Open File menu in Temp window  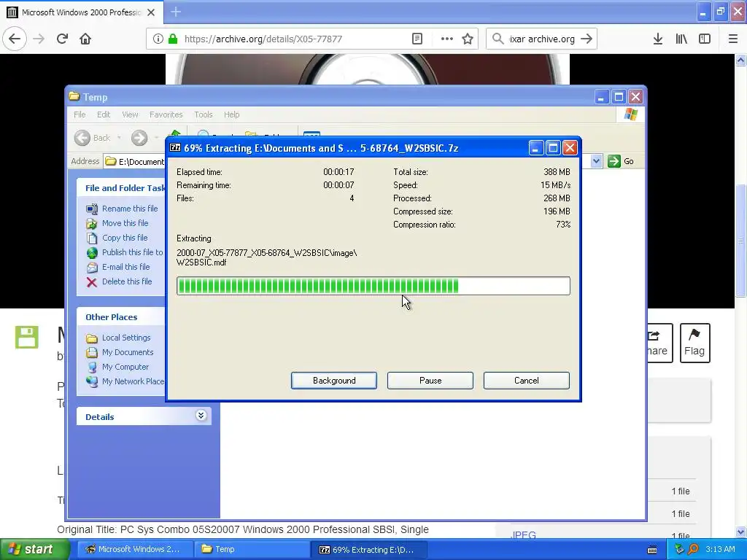80,114
